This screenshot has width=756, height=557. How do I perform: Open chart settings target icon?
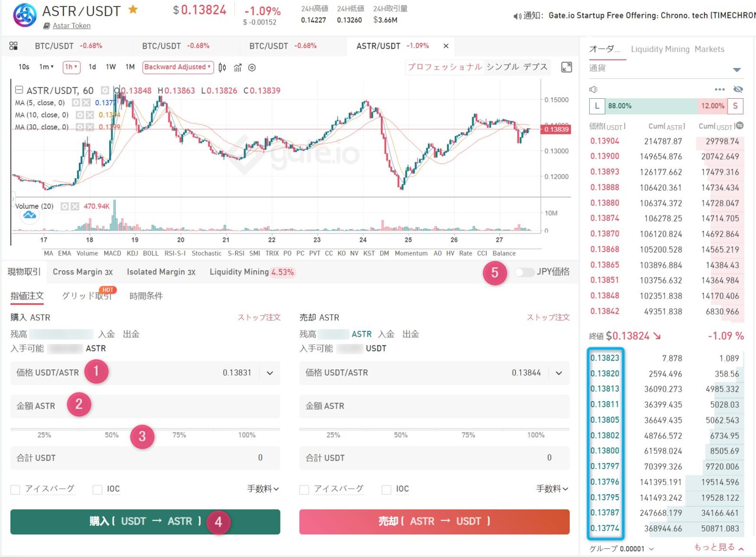pyautogui.click(x=252, y=68)
